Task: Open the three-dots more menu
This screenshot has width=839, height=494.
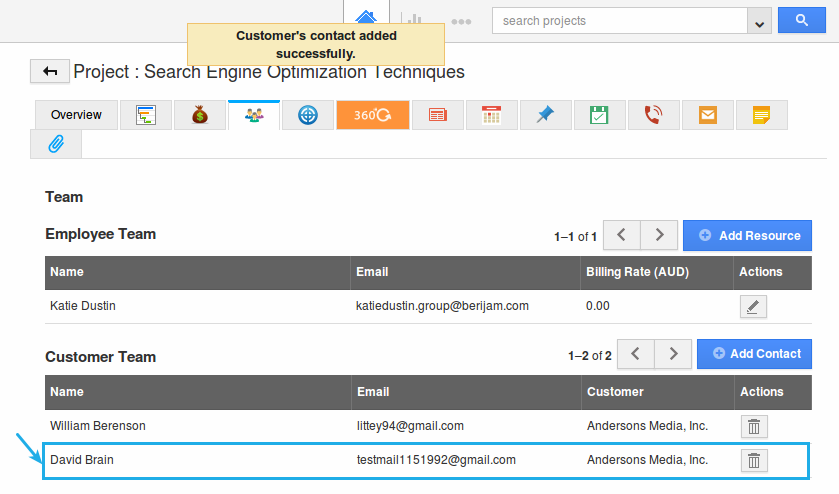Action: 461,21
